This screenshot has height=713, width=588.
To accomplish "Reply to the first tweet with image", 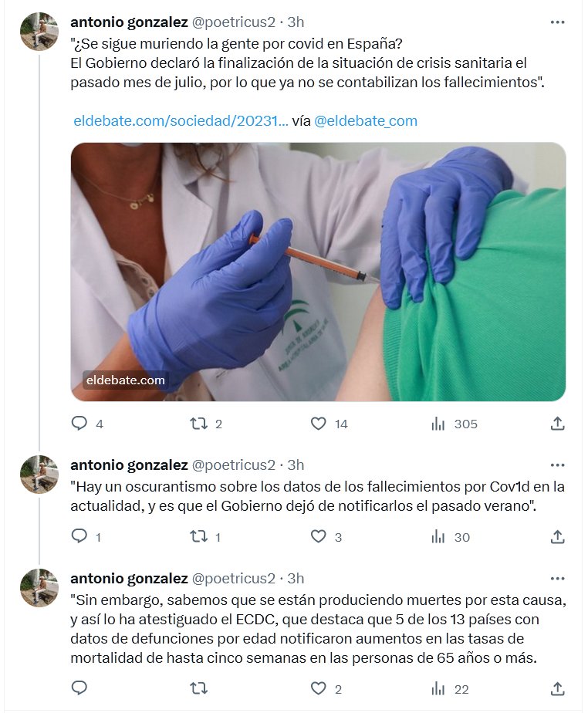I will coord(79,424).
